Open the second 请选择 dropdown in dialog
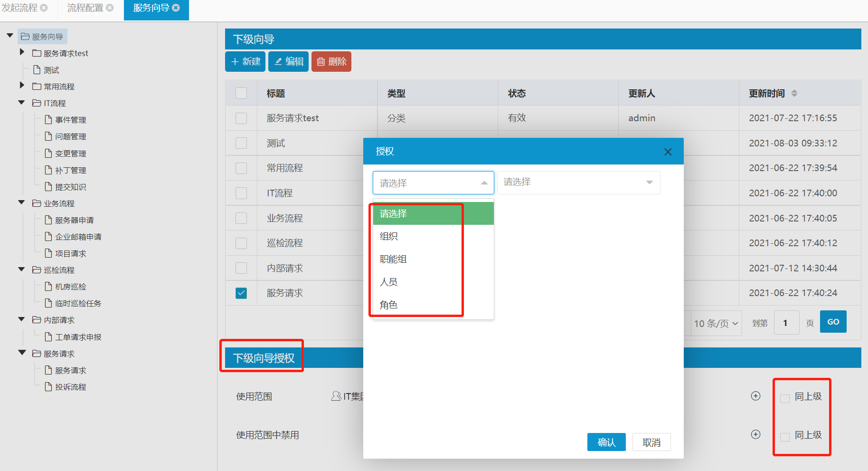Screen dimensions: 868x471 click(578, 183)
